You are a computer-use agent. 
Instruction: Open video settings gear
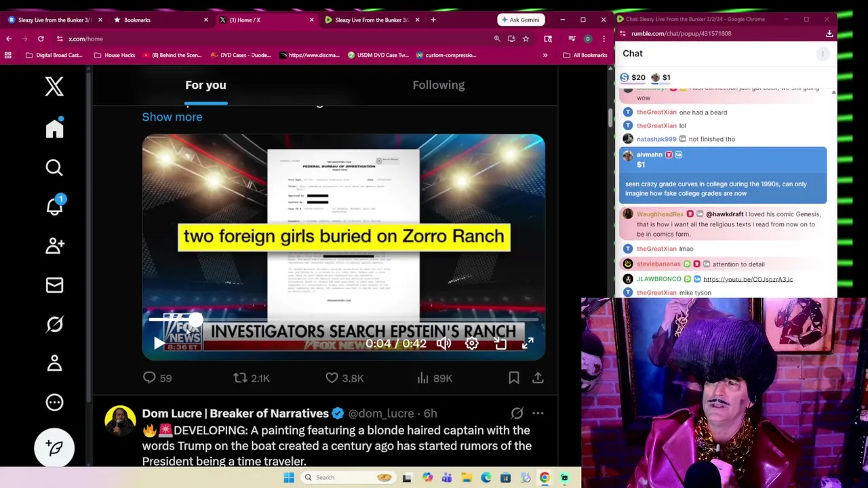point(472,344)
